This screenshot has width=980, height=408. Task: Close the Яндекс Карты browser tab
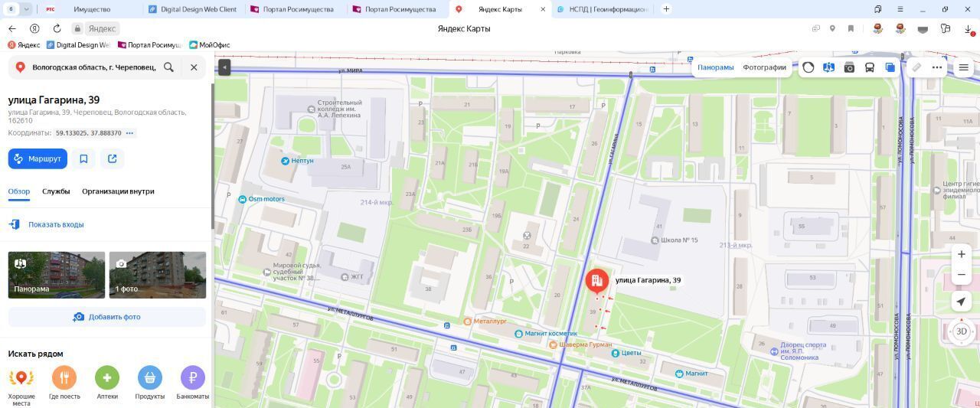pos(544,9)
